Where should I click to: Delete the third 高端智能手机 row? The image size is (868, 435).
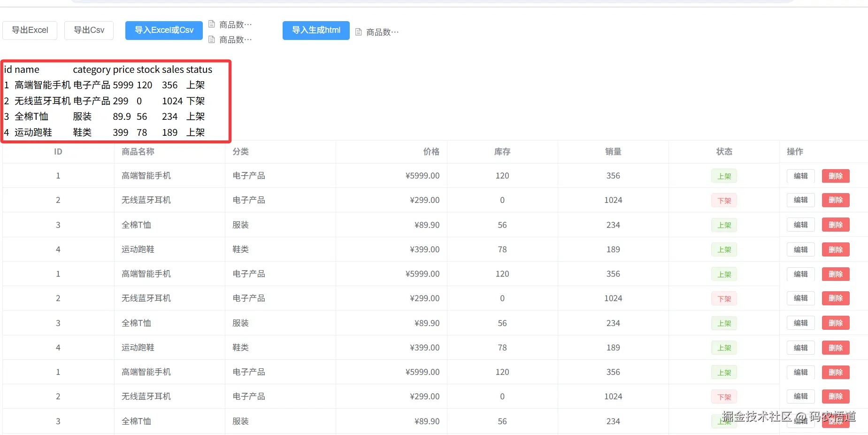[x=836, y=372]
